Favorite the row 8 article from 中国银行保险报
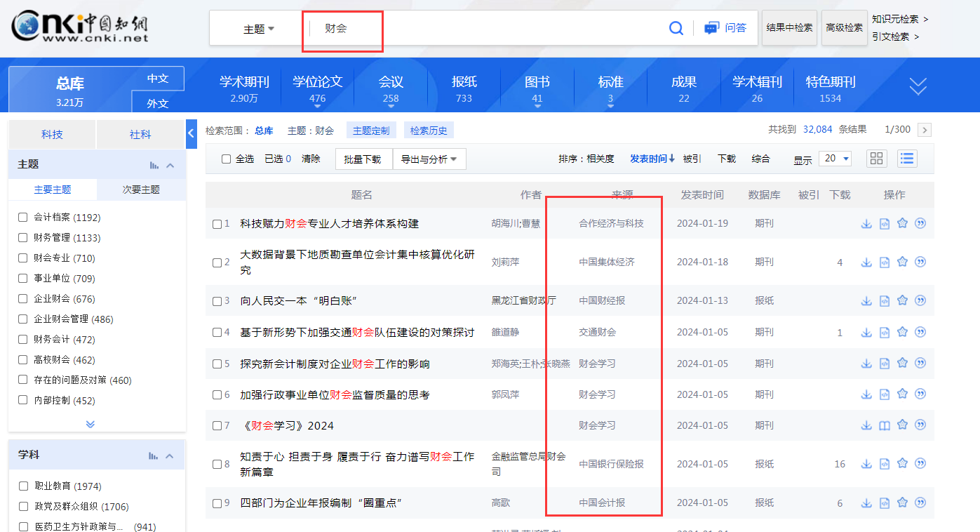This screenshot has width=980, height=532. pos(903,464)
